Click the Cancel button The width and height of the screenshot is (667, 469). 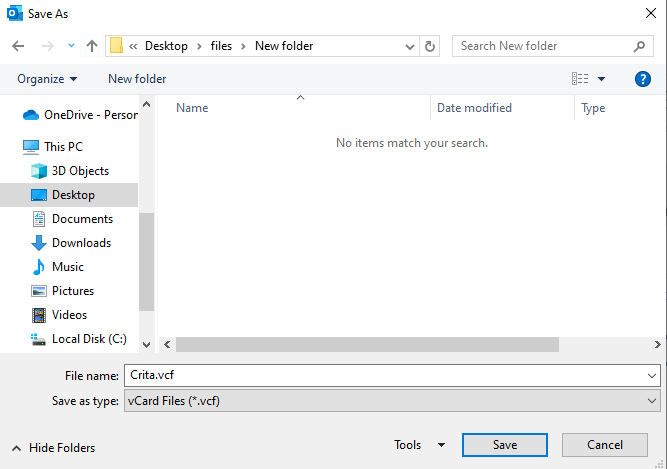(605, 445)
